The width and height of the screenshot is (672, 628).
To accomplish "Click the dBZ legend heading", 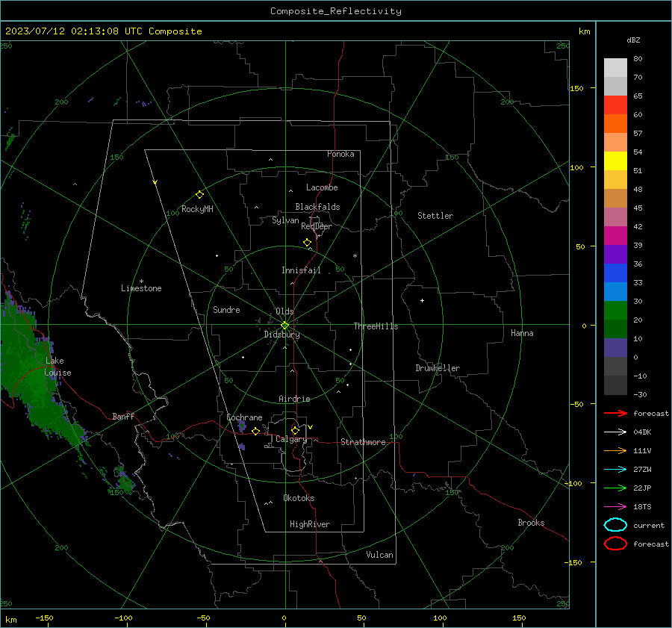I will pos(633,40).
